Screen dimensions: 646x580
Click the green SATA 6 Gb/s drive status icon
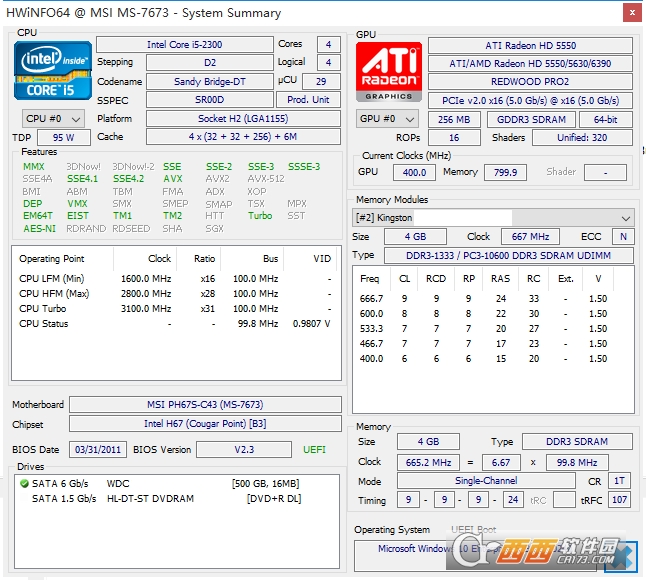[24, 483]
